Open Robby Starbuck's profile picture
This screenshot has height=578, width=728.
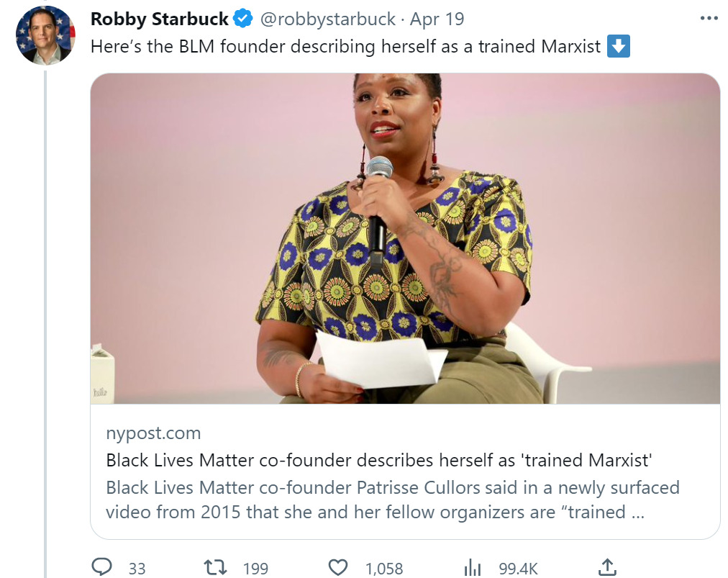tap(45, 35)
